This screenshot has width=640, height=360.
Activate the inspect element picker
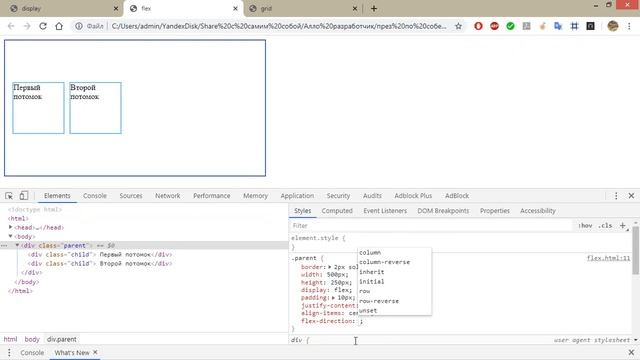click(x=9, y=196)
